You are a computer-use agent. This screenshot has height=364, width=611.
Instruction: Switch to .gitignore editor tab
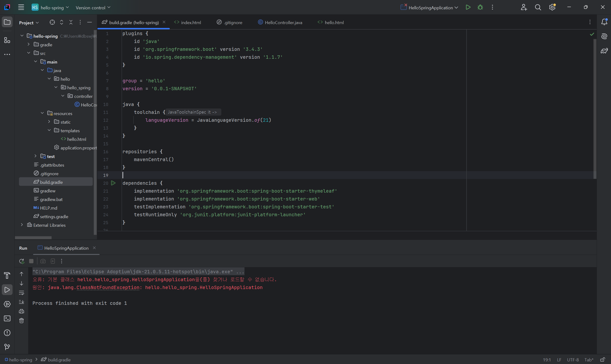[230, 22]
